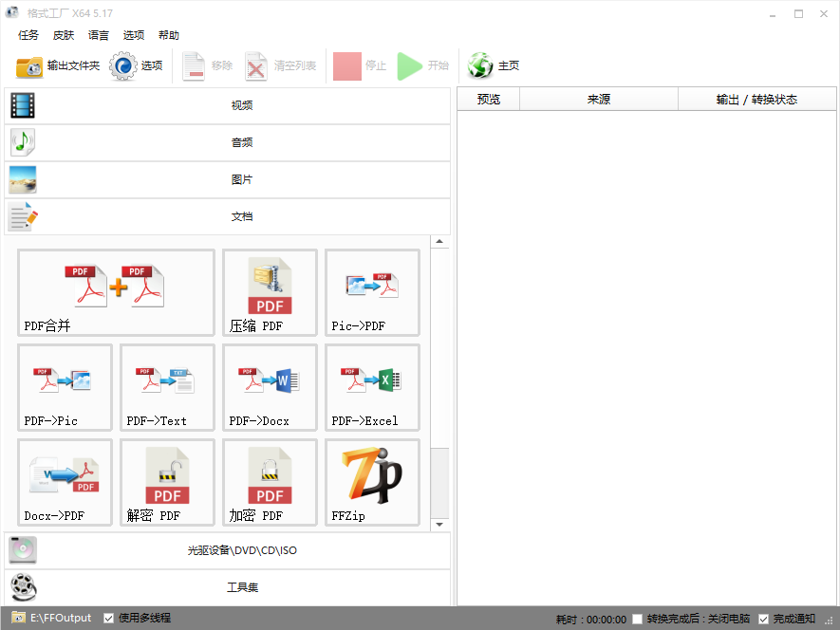Open the FFZip tool
Viewport: 840px width, 630px height.
[x=372, y=482]
